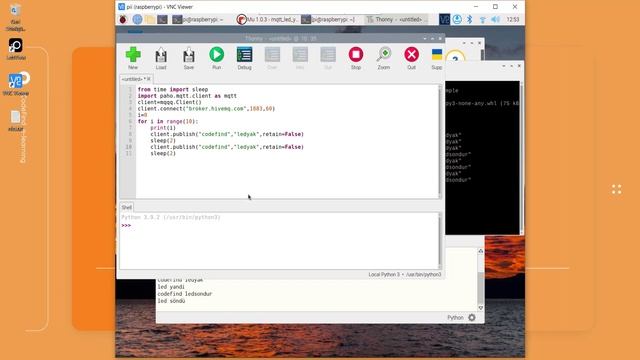This screenshot has width=640, height=360.
Task: Click the Python mode label in Mu
Action: point(455,318)
